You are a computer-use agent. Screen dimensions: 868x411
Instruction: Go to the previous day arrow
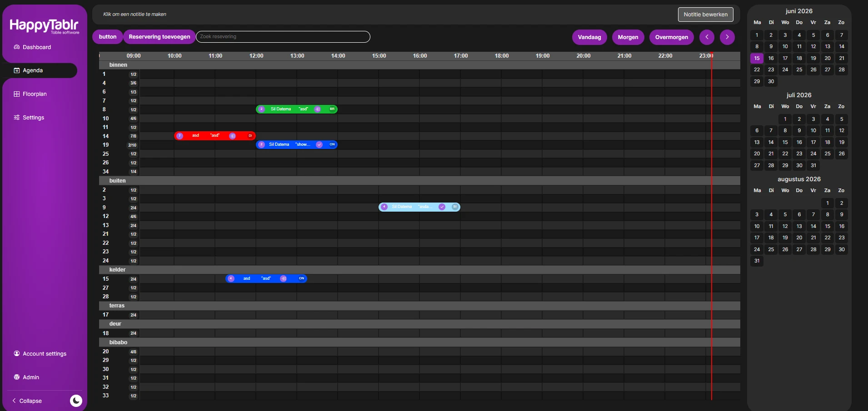[707, 37]
